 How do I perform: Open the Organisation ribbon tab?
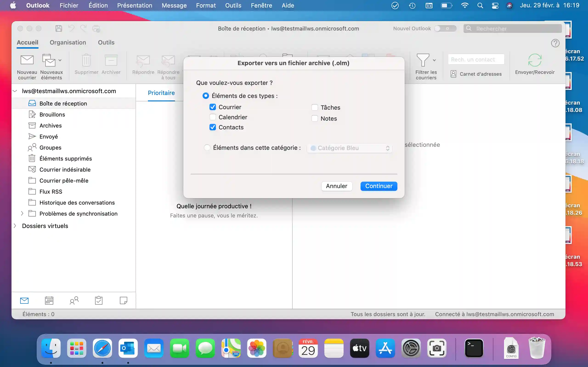pyautogui.click(x=68, y=42)
